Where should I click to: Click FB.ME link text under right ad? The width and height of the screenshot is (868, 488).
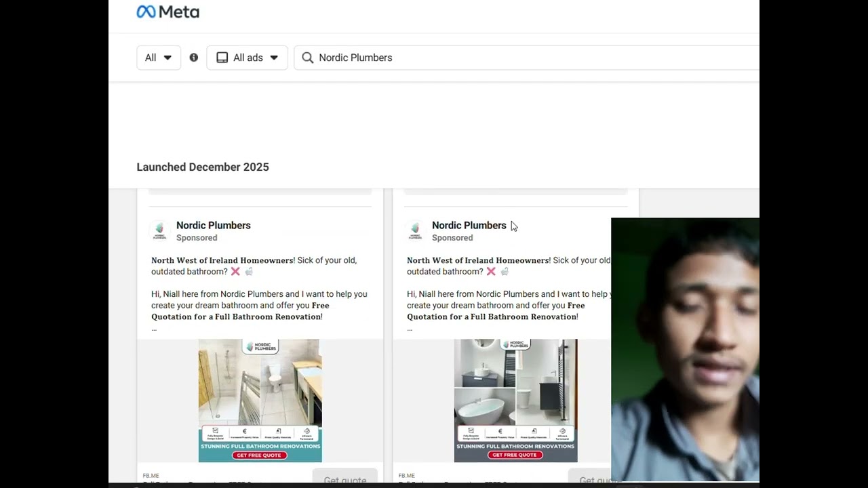pos(406,476)
